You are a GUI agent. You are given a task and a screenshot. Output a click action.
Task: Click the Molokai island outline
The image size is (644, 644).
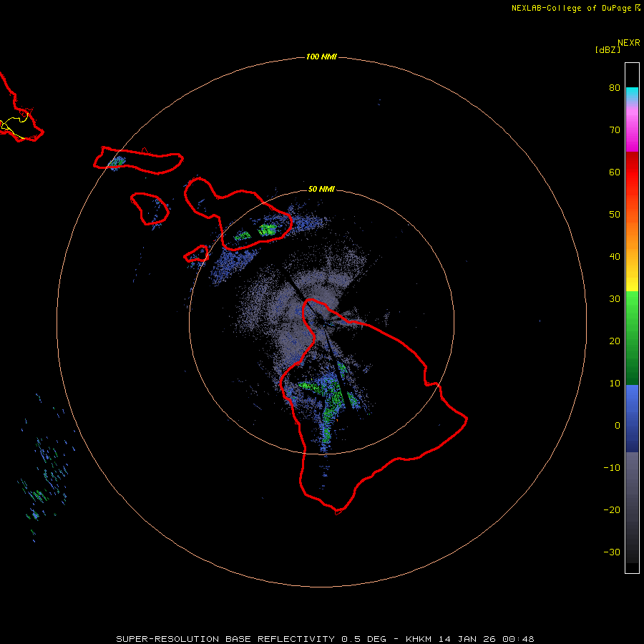[x=138, y=160]
